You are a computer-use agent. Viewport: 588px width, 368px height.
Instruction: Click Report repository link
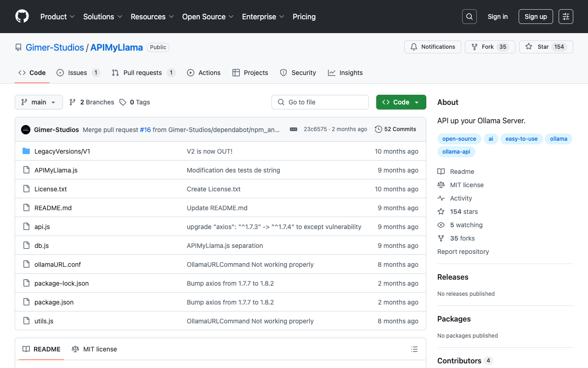(x=463, y=252)
